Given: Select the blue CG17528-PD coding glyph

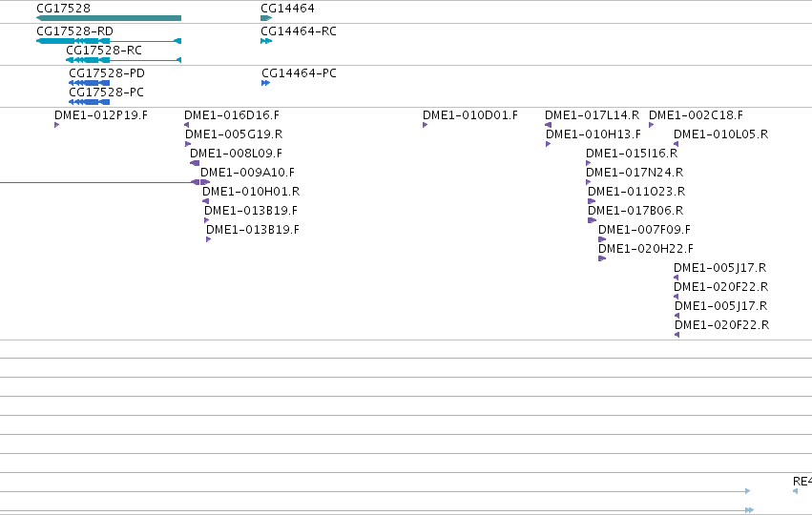Looking at the screenshot, I should pos(89,83).
